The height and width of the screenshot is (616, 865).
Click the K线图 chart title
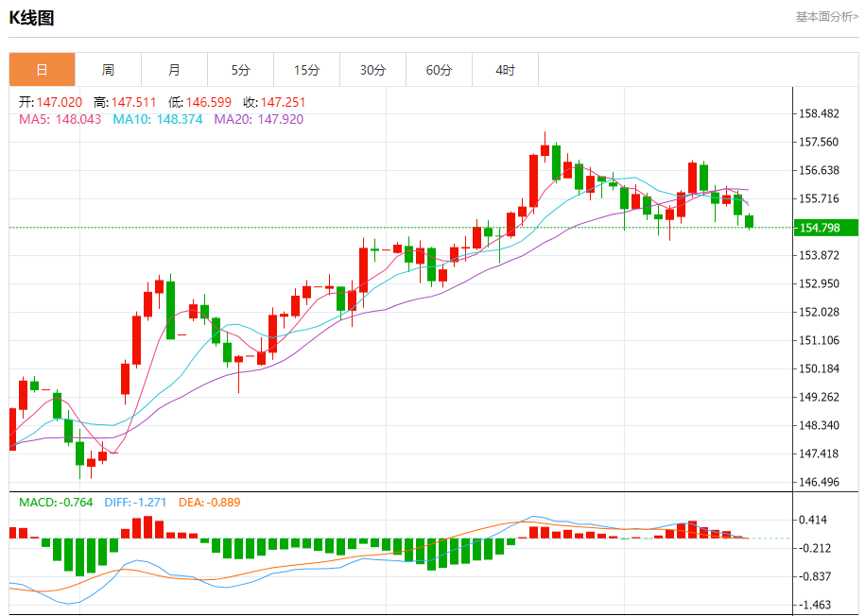(31, 17)
